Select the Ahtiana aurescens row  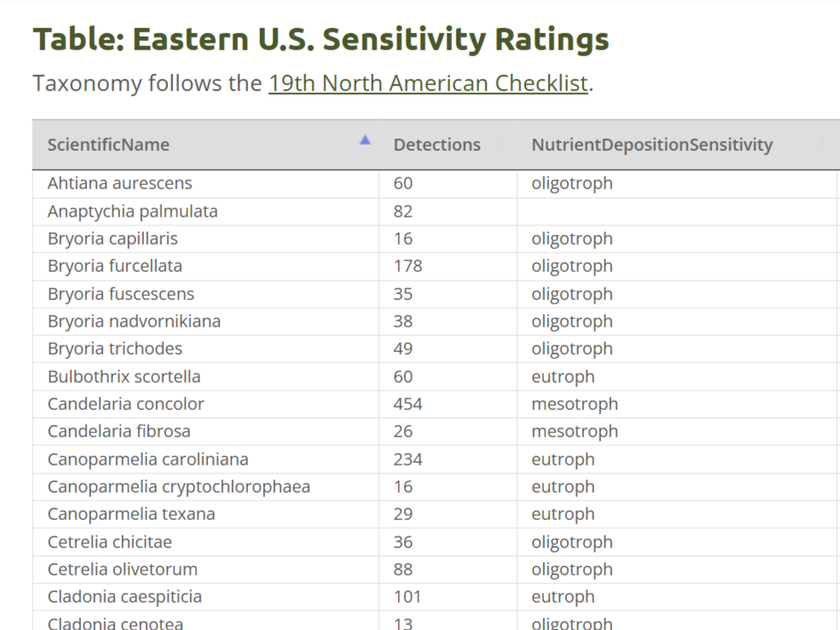(120, 183)
